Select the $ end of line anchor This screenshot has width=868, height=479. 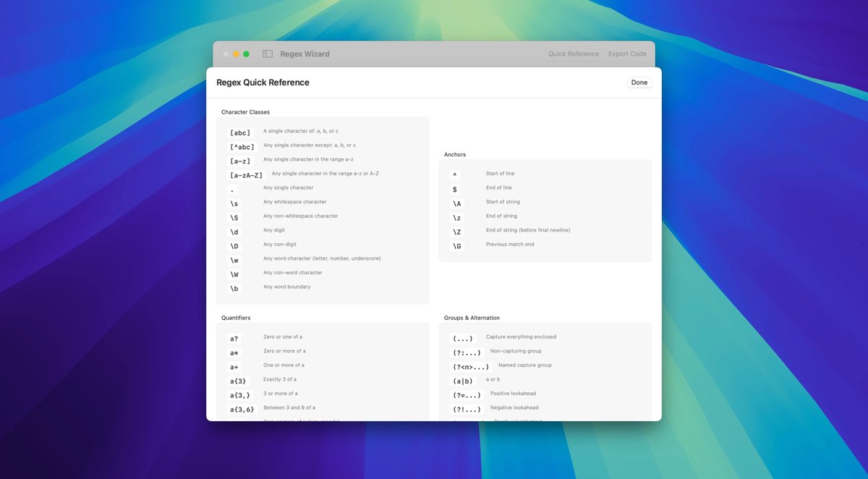(x=454, y=188)
